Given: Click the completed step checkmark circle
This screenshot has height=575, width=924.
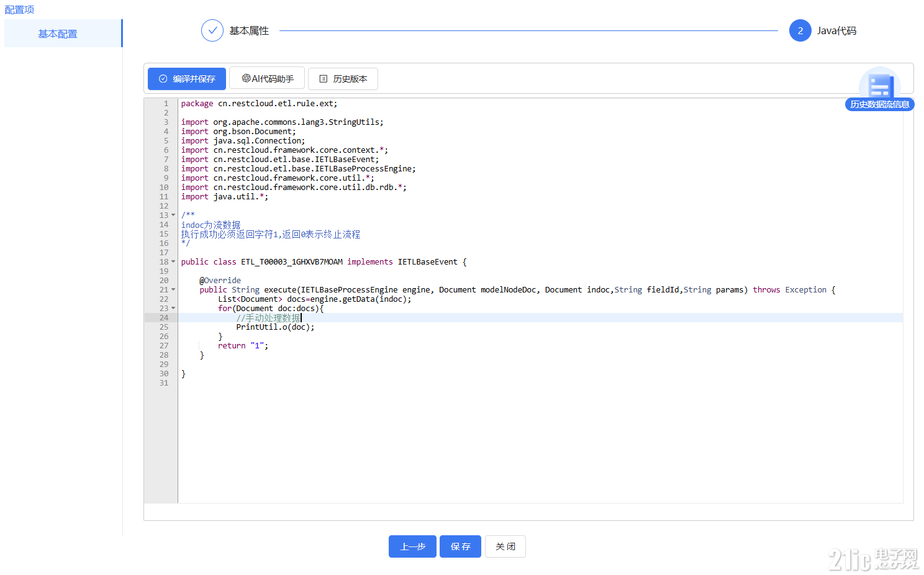Looking at the screenshot, I should click(212, 30).
